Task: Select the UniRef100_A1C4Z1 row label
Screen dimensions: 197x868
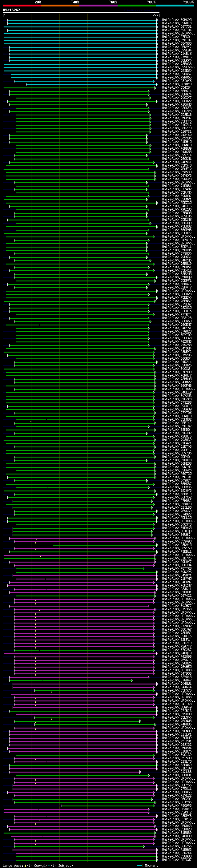Action: [177, 443]
